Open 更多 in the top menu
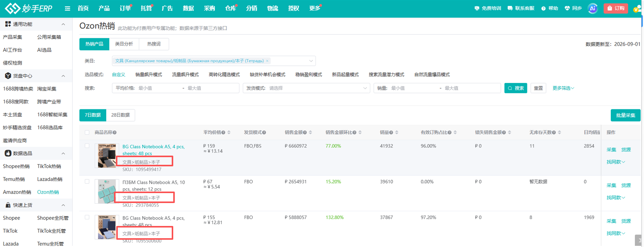This screenshot has height=247, width=644. pyautogui.click(x=314, y=8)
